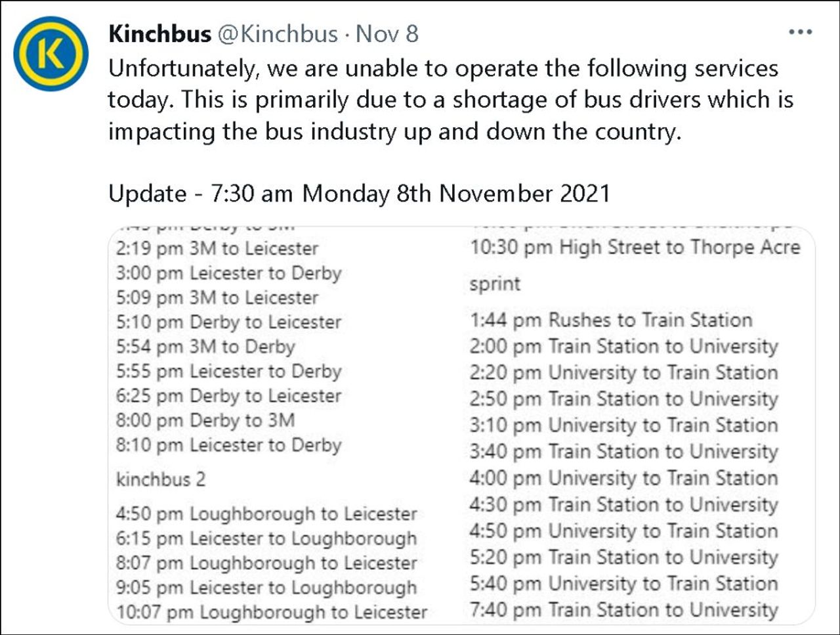
Task: Click the 10:07 pm Loughborough to Leicester line
Action: point(272,612)
